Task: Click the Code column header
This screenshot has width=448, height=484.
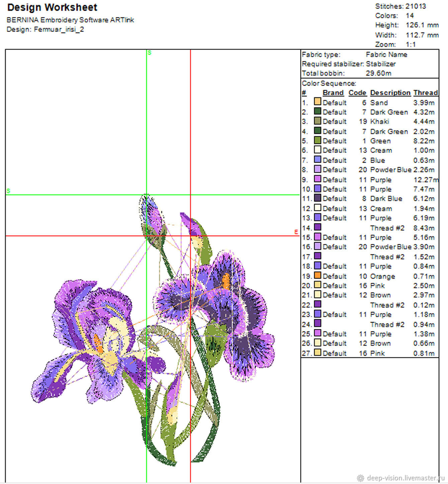Action: click(x=357, y=93)
